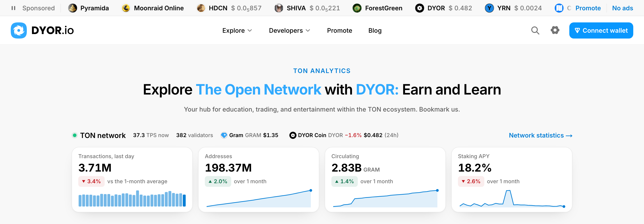
Task: Click the Circulating value 2.83B
Action: tap(346, 168)
